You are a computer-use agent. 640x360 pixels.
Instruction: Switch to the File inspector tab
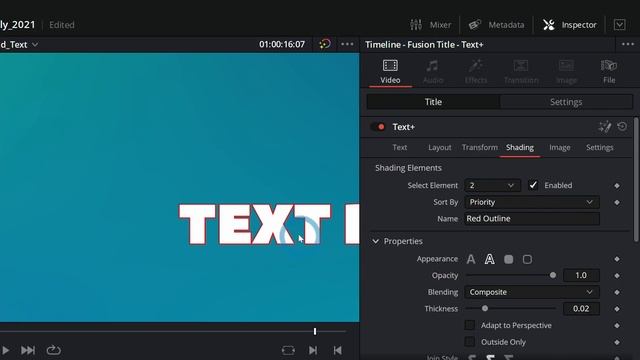click(x=609, y=72)
